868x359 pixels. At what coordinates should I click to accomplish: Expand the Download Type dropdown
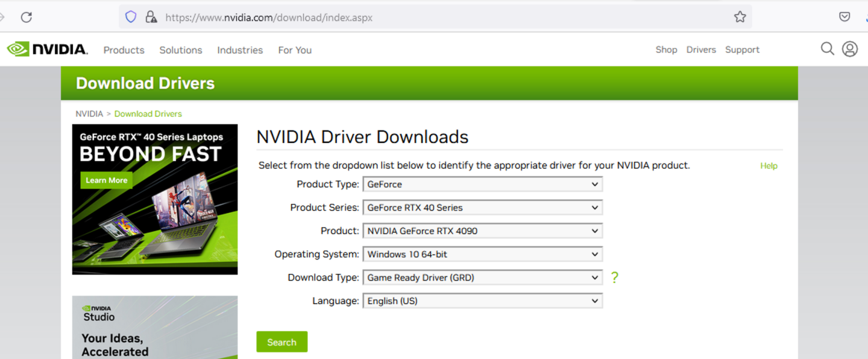[x=482, y=278]
